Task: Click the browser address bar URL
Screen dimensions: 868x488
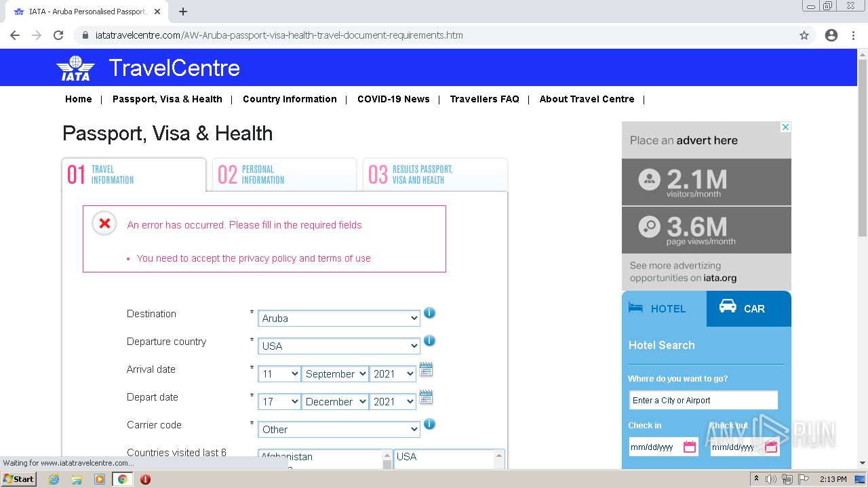Action: [279, 35]
